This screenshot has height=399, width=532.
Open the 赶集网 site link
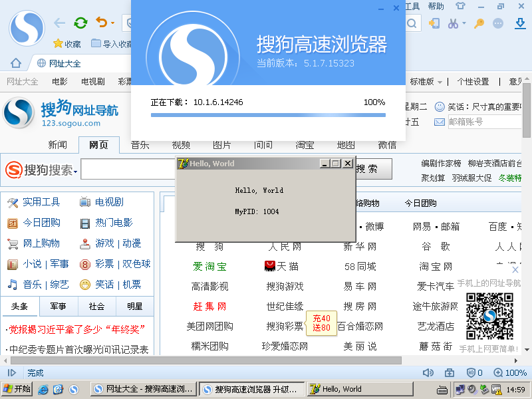(209, 307)
